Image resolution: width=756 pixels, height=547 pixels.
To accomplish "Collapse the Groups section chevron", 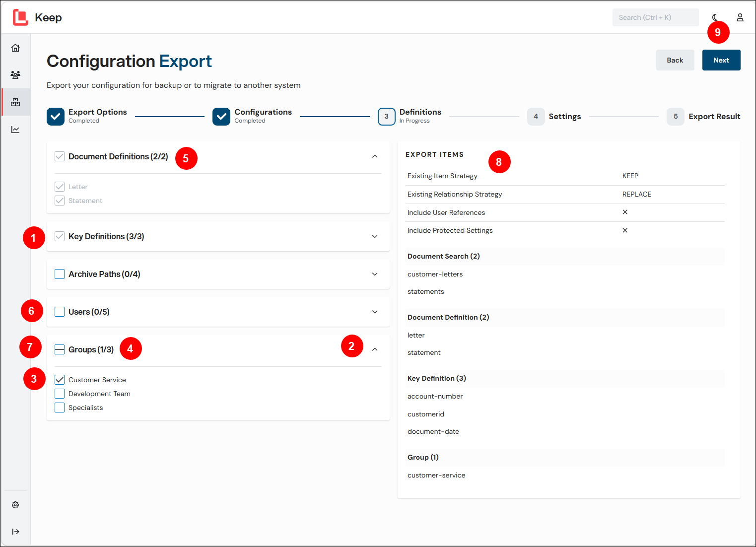I will (375, 349).
